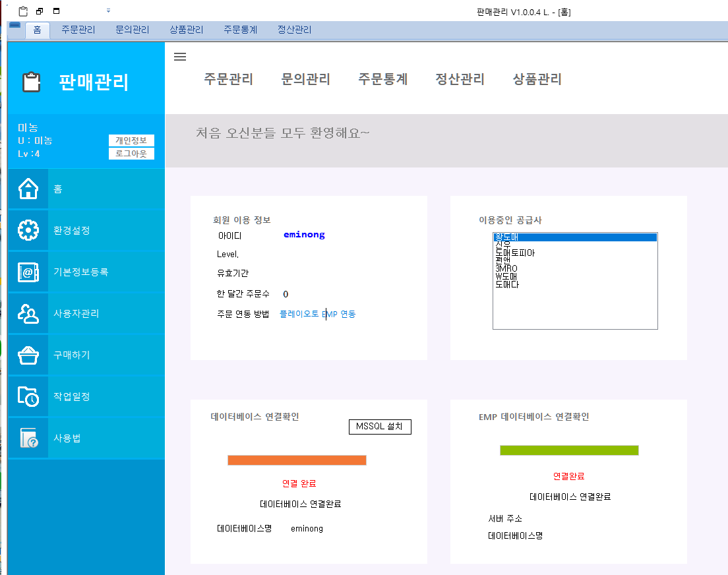The height and width of the screenshot is (575, 728).
Task: Click the blue application menu button left of 홈 tab
Action: [15, 25]
